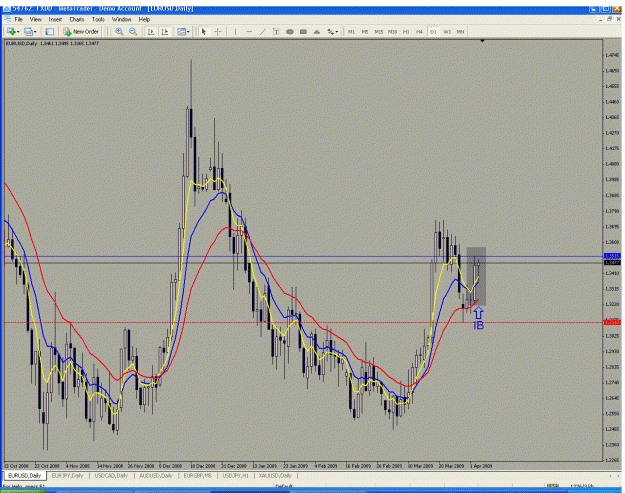Toggle the Market Watch window icon

[49, 32]
